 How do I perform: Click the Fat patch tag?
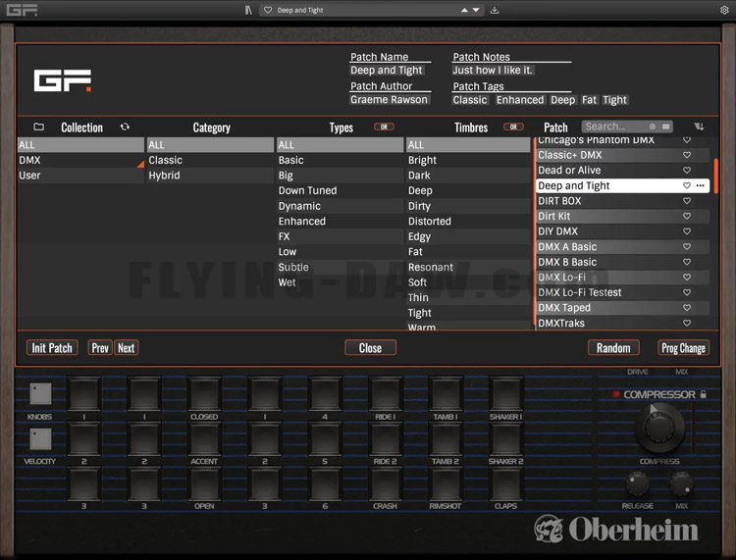click(589, 100)
